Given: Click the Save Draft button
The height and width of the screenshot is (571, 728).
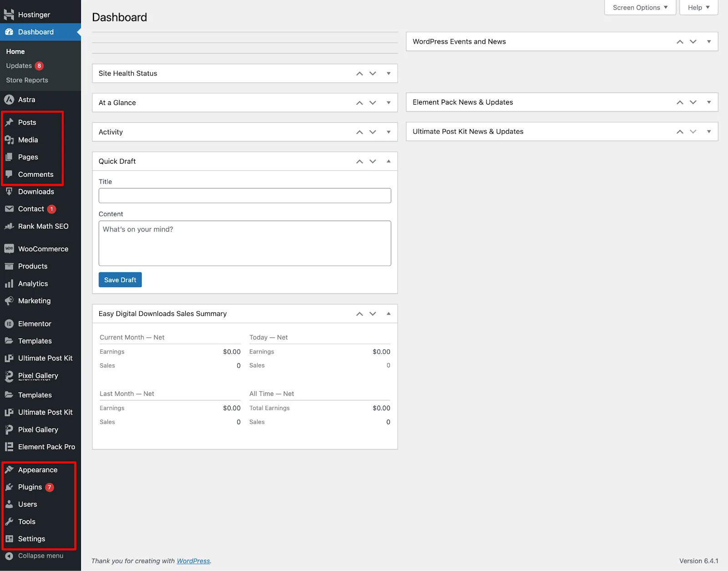Looking at the screenshot, I should pyautogui.click(x=120, y=280).
